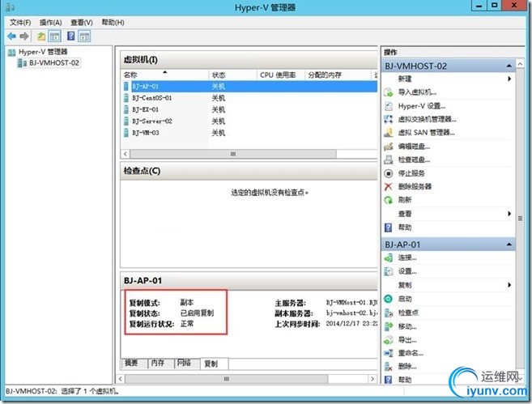Open the 帮助(H) menu

(113, 23)
